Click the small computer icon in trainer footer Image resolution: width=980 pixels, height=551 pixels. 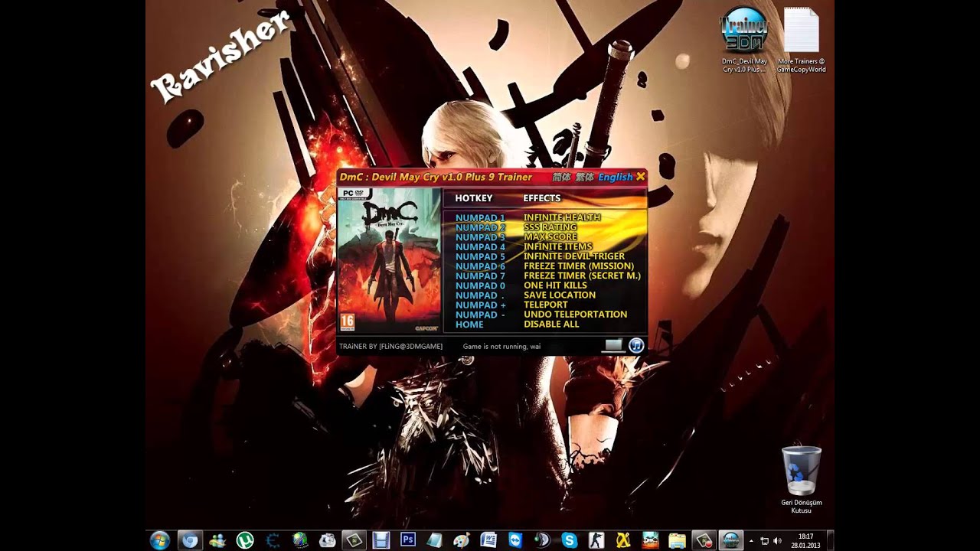click(613, 345)
